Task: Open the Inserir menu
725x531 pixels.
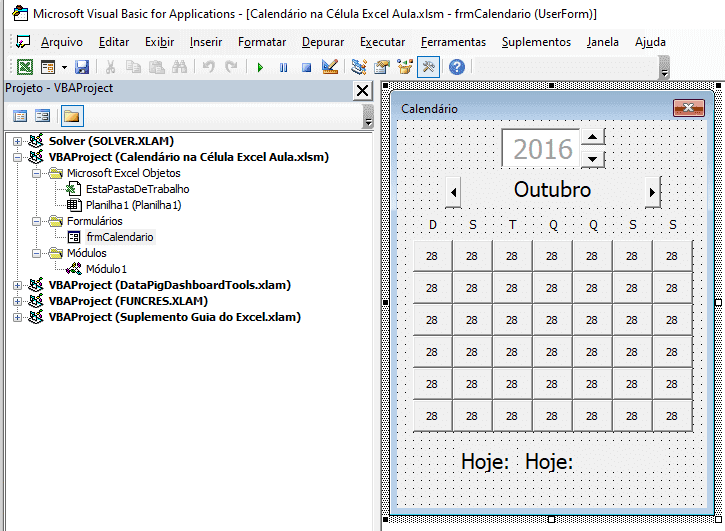Action: tap(206, 42)
